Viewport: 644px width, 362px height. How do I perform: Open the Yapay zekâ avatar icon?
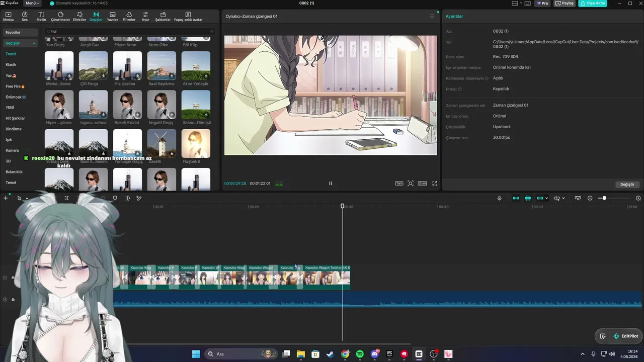(188, 17)
